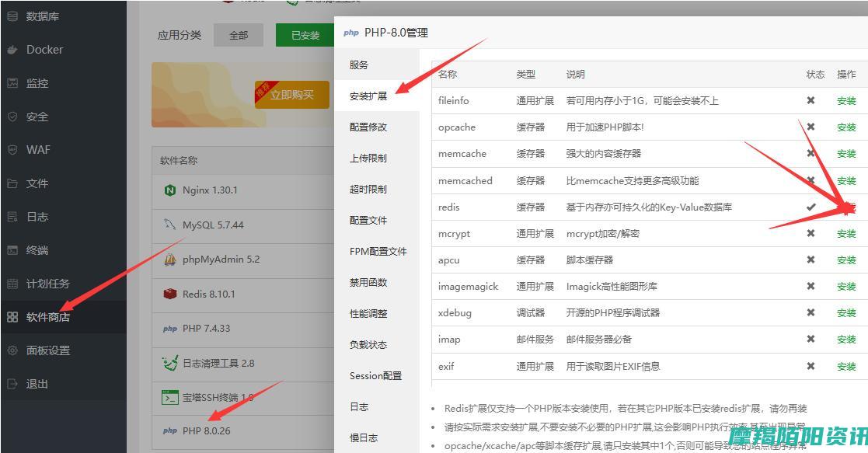This screenshot has width=868, height=453.
Task: Click the Nginx logo icon
Action: pos(170,190)
